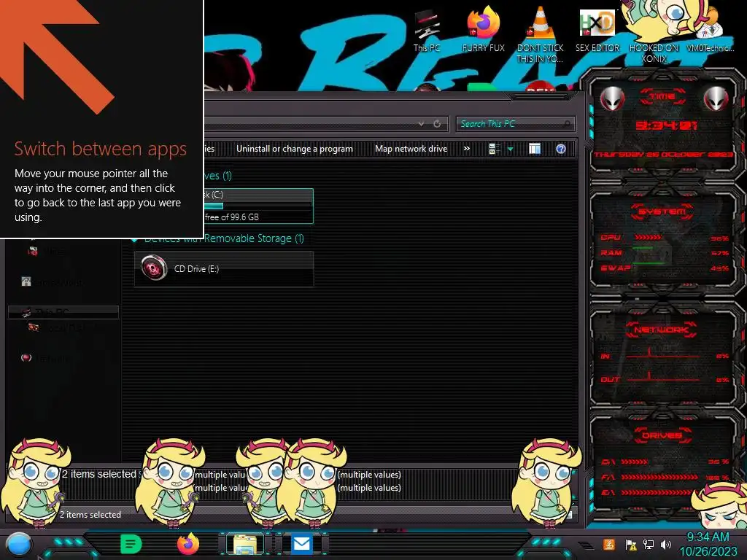
Task: Open Explorer help question mark
Action: point(561,149)
